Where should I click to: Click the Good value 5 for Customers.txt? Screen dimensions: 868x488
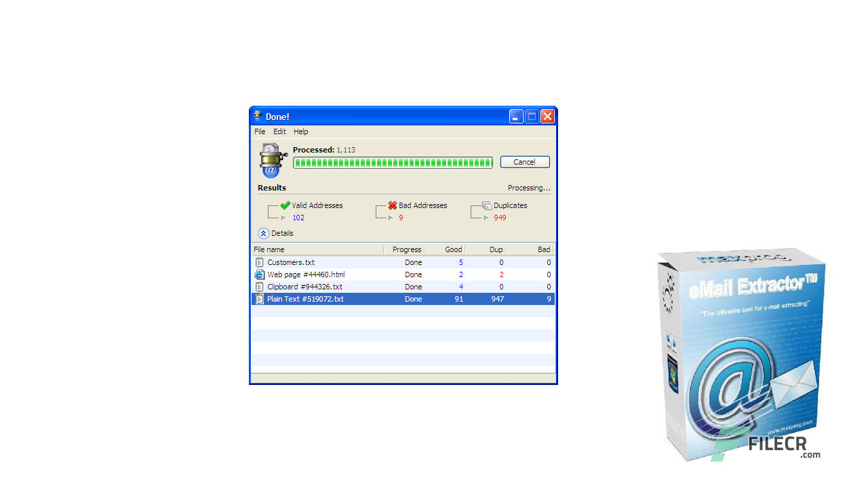[461, 262]
